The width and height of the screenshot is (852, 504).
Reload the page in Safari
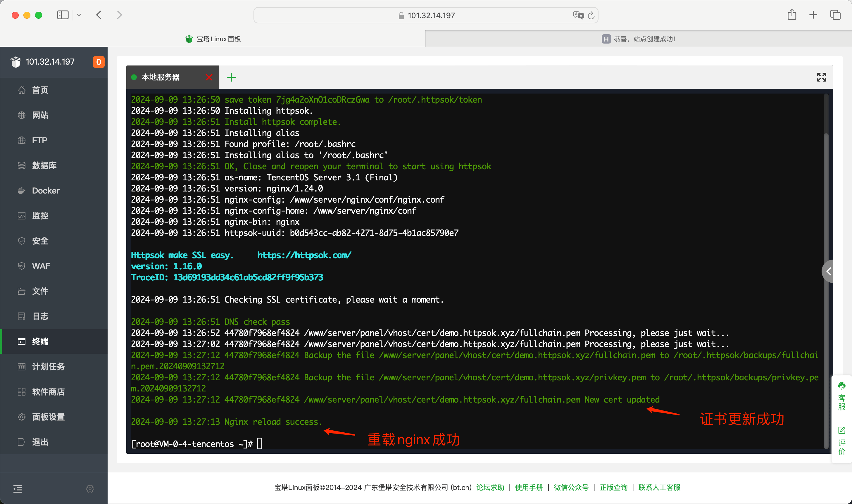[591, 15]
